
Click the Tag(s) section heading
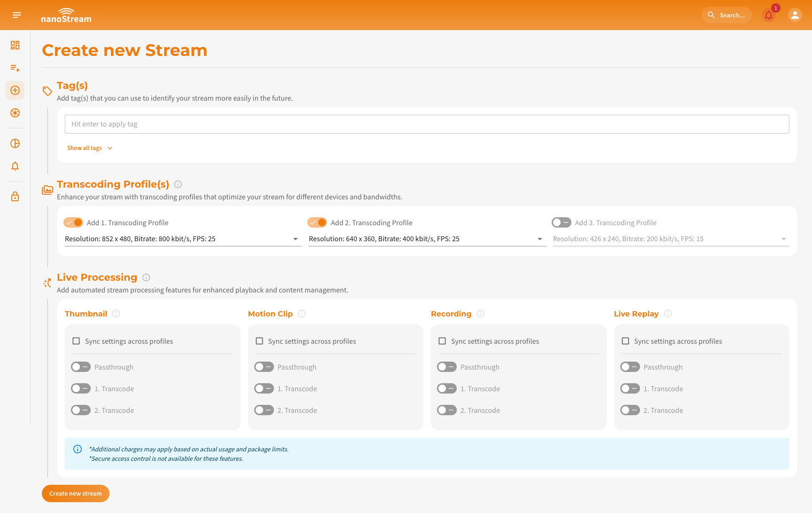coord(72,86)
